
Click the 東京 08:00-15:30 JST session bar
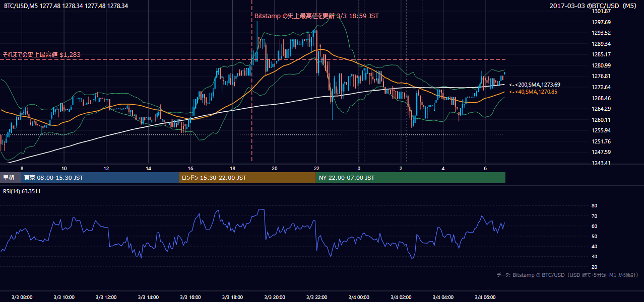(100, 178)
